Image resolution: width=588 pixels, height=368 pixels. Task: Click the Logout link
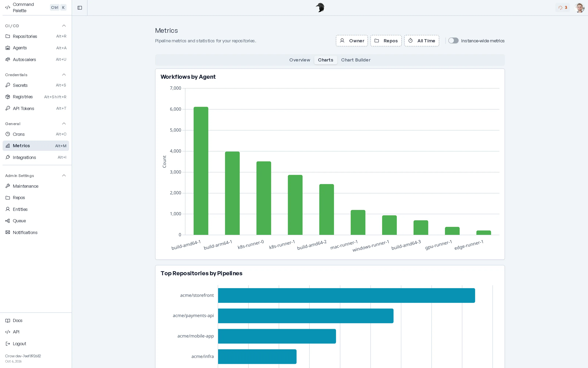(36, 344)
